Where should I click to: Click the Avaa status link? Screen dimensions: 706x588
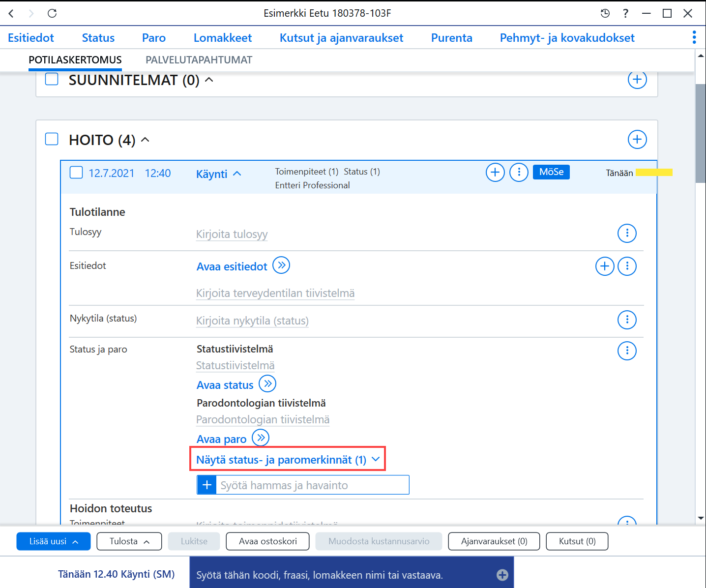tap(225, 385)
